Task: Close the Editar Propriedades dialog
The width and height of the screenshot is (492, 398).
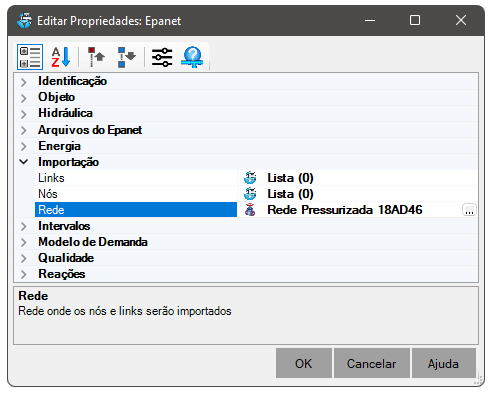Action: pos(461,21)
